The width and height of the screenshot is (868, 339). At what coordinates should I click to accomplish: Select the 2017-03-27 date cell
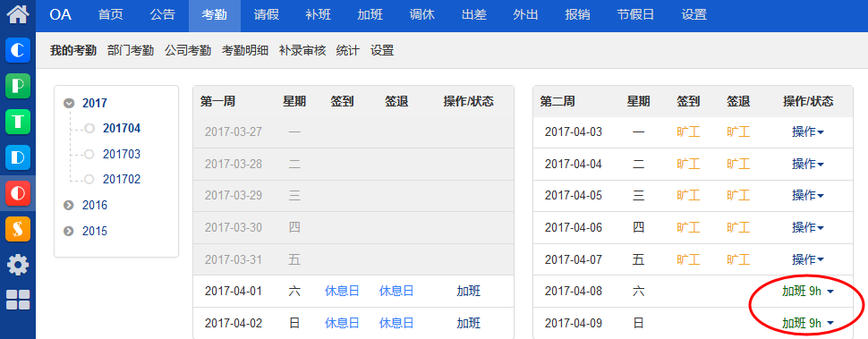(x=233, y=132)
